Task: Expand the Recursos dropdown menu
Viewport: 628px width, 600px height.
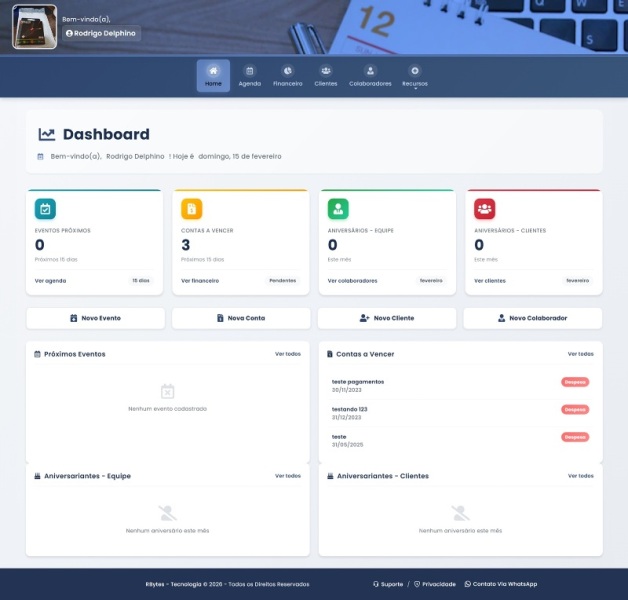Action: click(415, 76)
